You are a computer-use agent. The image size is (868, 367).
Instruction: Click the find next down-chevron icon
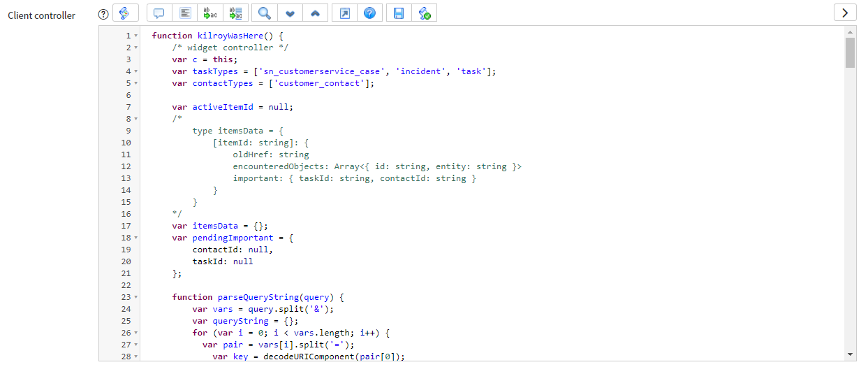pyautogui.click(x=290, y=13)
